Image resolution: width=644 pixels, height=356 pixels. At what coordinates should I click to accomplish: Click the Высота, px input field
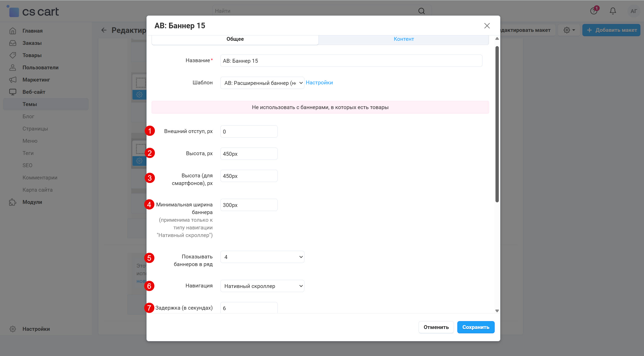click(x=249, y=154)
